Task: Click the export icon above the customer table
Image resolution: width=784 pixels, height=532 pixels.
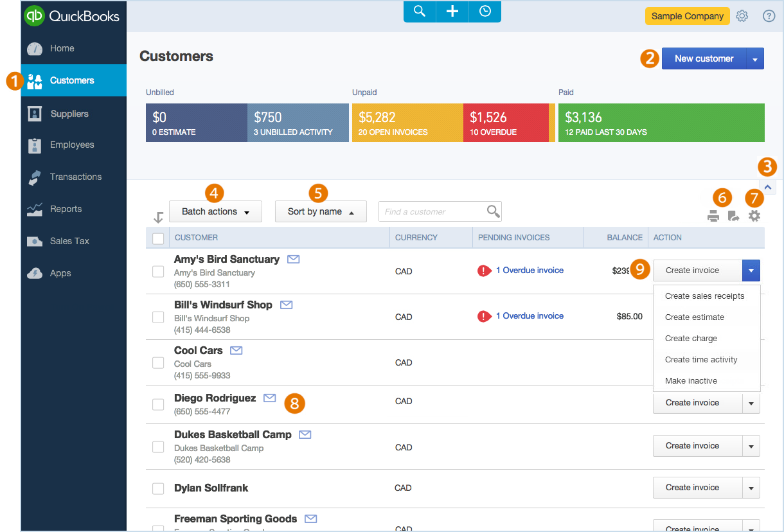Action: coord(734,217)
